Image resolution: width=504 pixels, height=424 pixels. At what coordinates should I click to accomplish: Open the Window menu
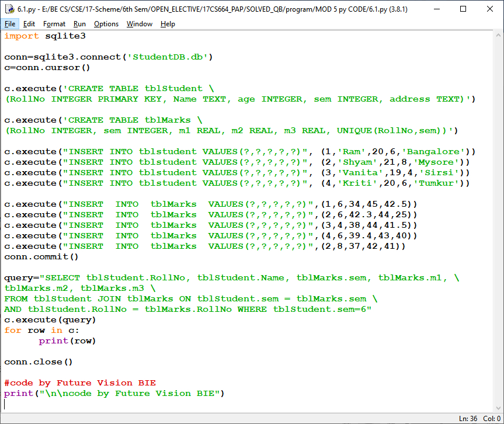click(140, 24)
